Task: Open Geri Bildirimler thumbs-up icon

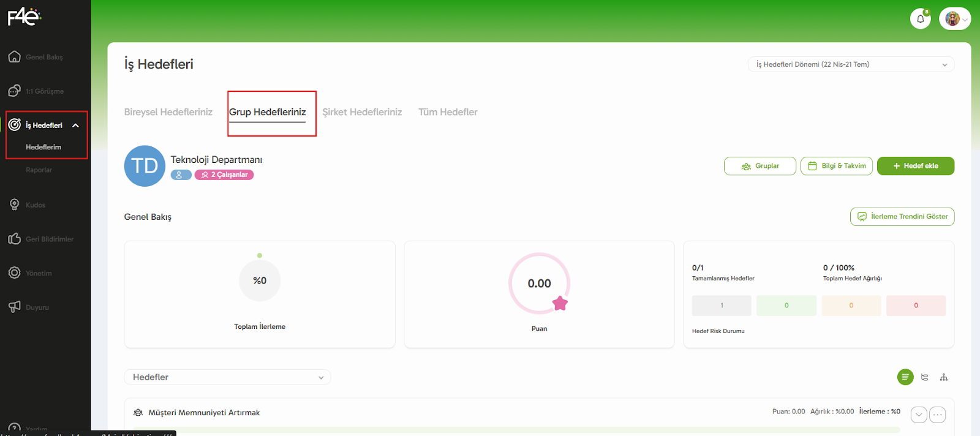Action: pos(15,239)
